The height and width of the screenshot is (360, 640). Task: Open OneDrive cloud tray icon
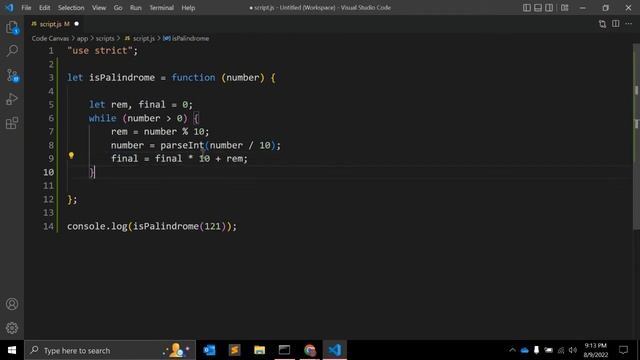[524, 350]
